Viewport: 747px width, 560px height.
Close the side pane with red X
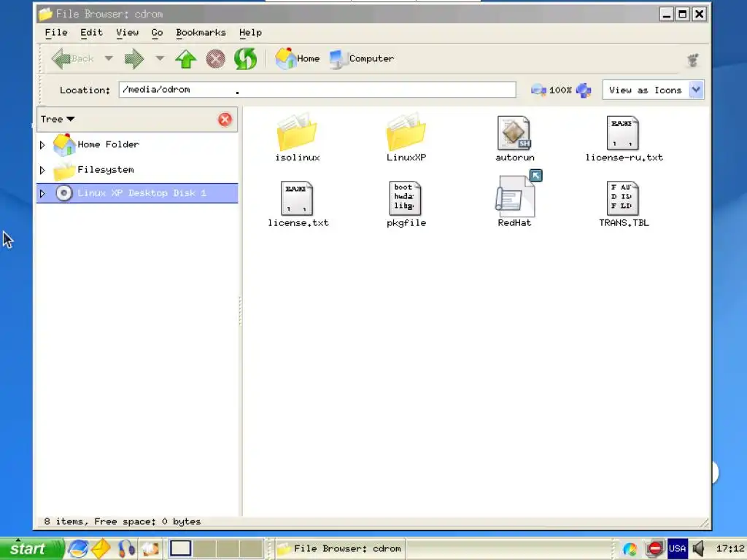coord(225,119)
